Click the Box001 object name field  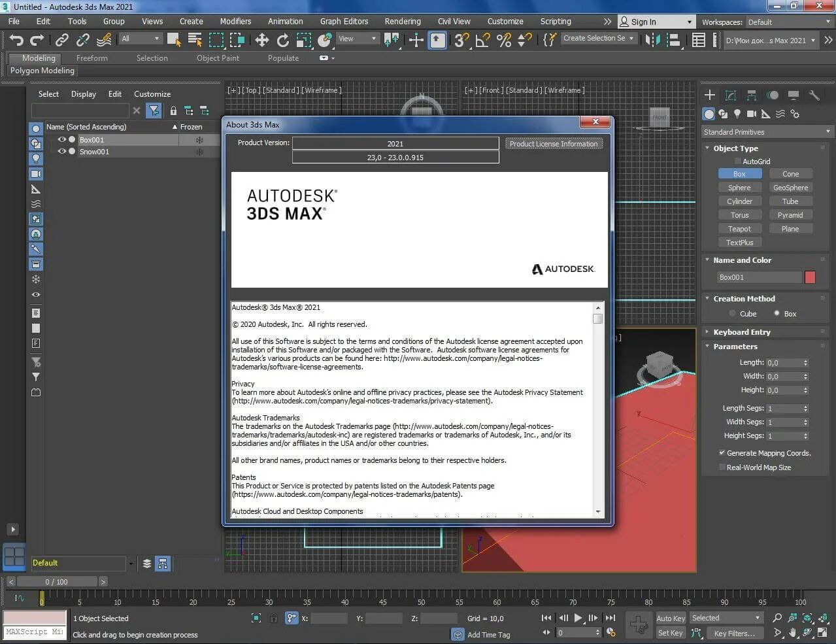coord(759,277)
